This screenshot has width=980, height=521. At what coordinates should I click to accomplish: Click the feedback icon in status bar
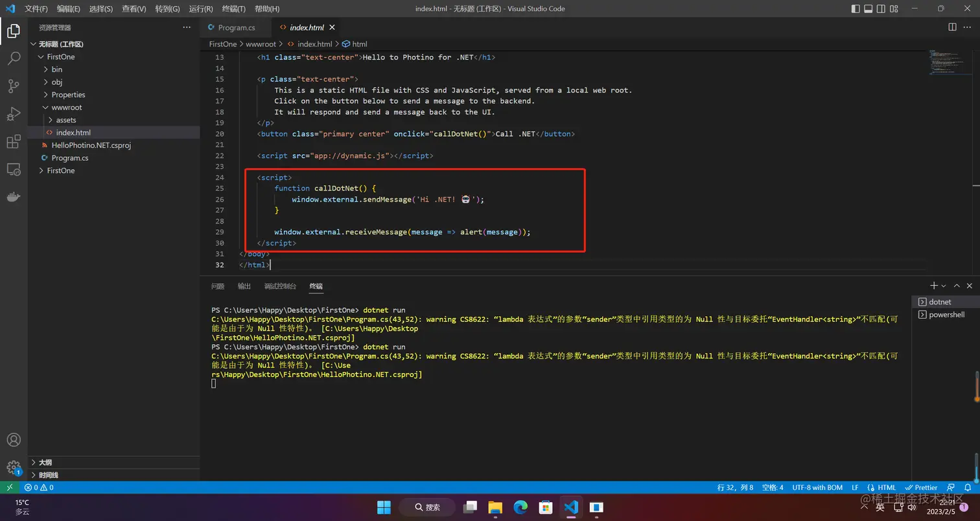pos(951,487)
